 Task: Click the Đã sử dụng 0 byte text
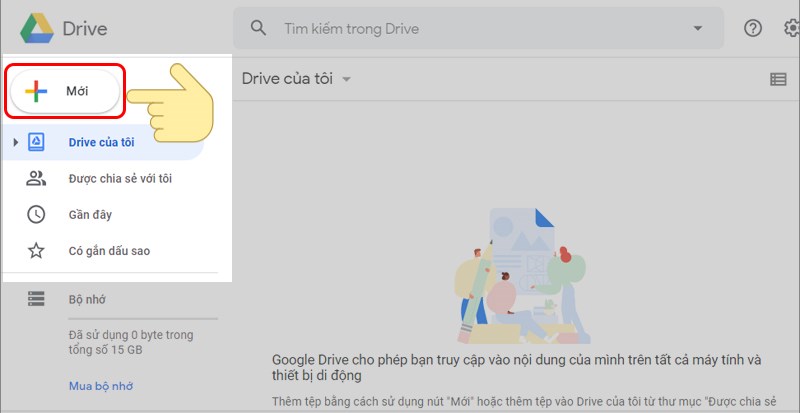(131, 343)
